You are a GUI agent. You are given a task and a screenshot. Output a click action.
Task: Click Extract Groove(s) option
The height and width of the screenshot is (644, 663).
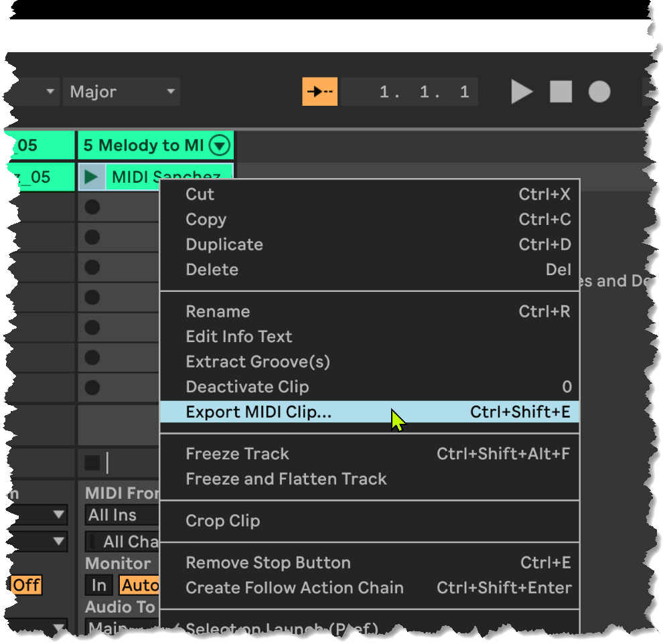tap(258, 362)
